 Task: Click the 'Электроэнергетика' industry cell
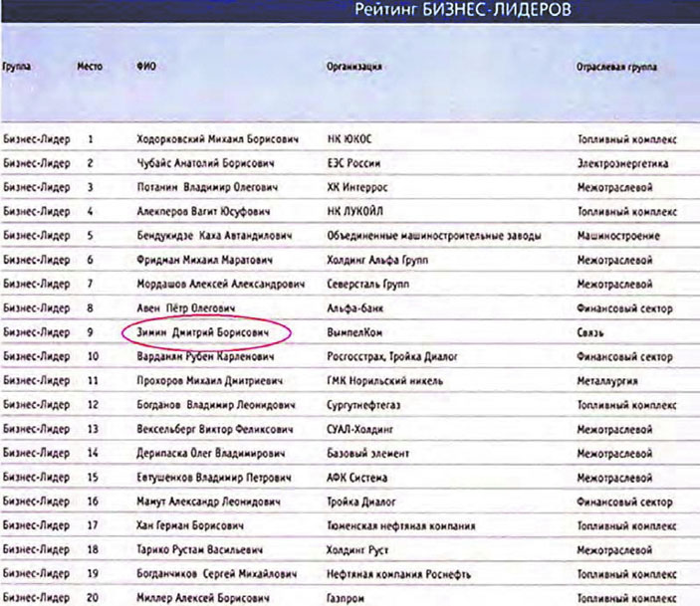[x=622, y=163]
